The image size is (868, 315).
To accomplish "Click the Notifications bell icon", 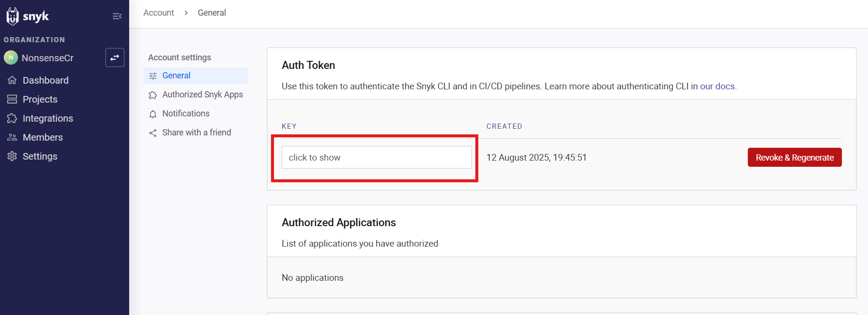I will (x=153, y=114).
